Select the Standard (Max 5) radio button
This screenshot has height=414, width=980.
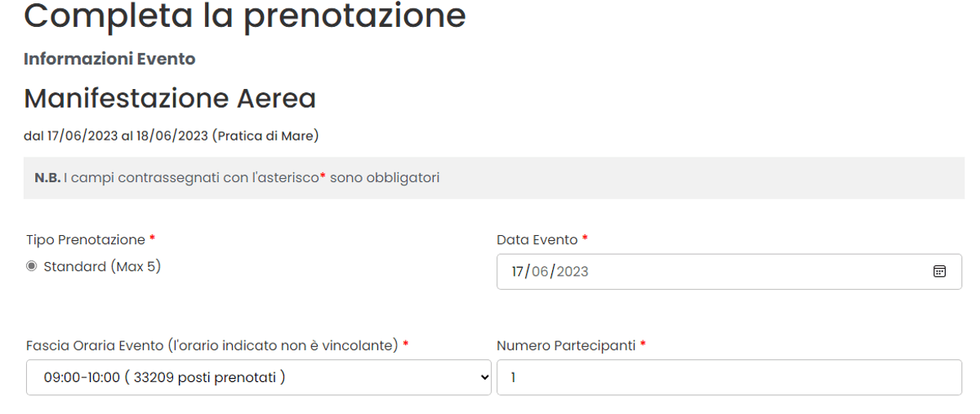(32, 267)
